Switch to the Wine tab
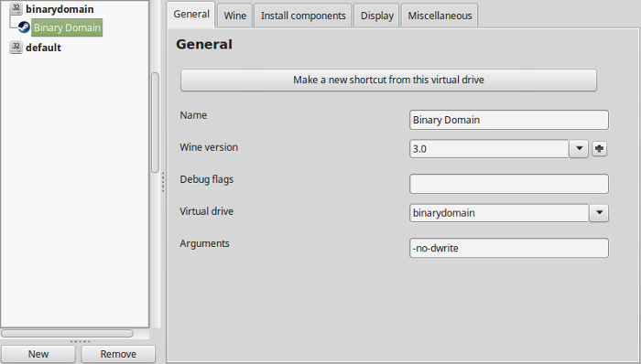The height and width of the screenshot is (364, 641). 234,16
